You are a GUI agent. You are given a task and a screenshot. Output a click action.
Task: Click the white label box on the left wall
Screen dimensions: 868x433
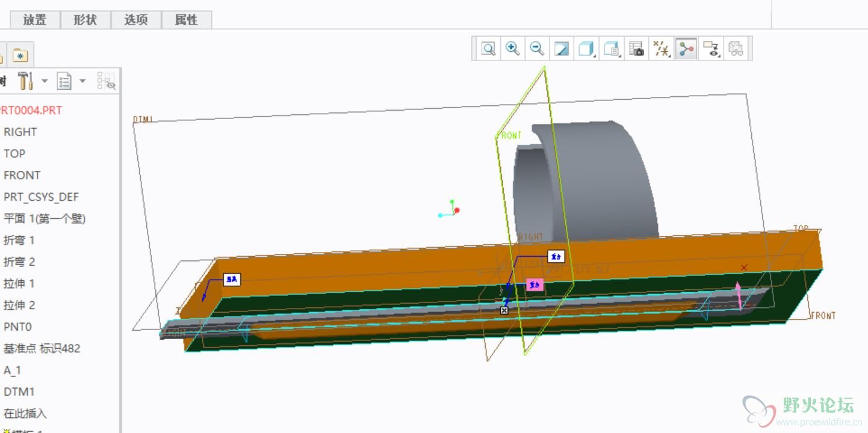click(232, 279)
